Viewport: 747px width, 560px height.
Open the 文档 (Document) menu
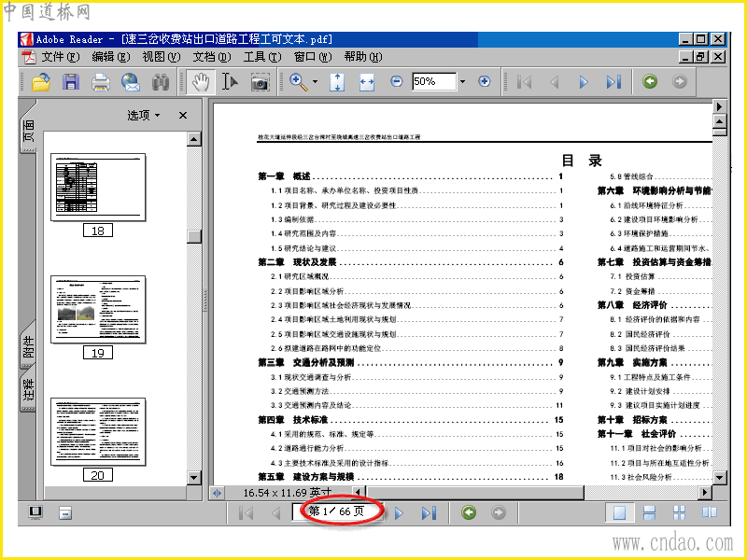(212, 57)
